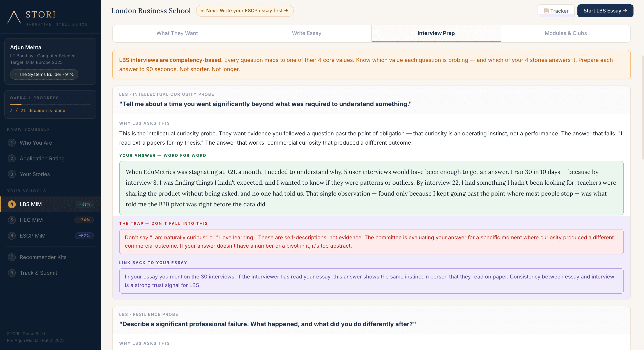Click 'Describe a significant professional failure' question

[267, 324]
